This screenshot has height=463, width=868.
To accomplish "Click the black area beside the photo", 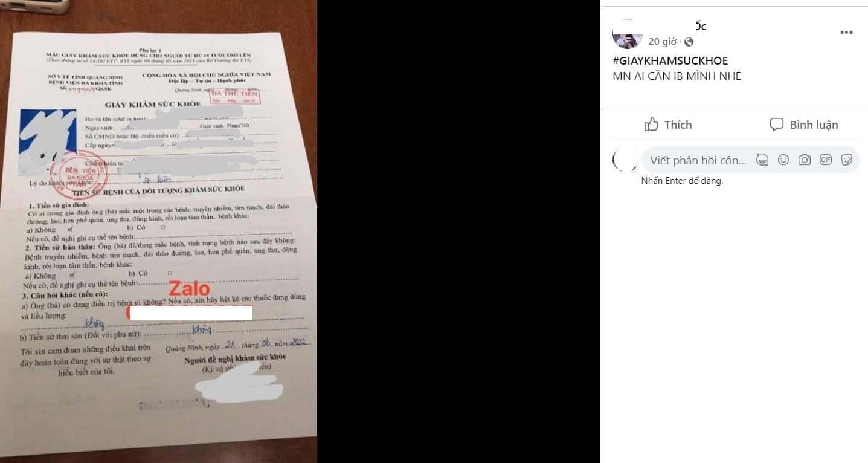I will (x=458, y=231).
